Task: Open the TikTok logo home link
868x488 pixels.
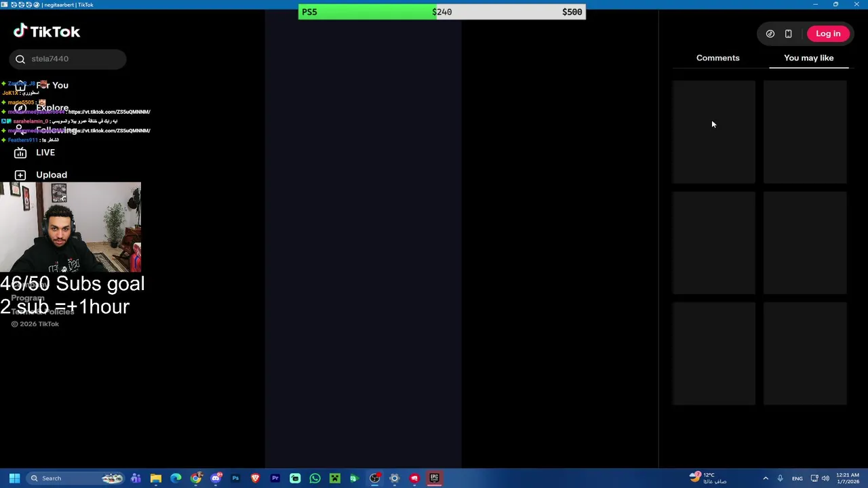Action: click(x=47, y=31)
